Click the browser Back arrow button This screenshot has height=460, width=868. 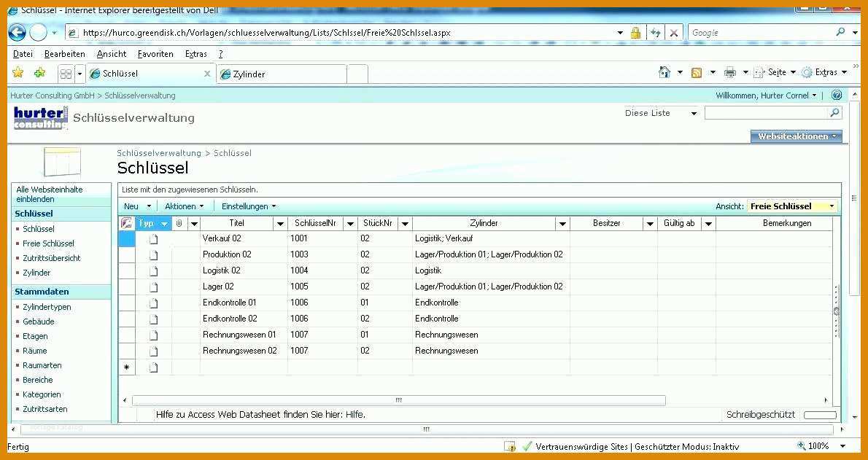[x=18, y=33]
